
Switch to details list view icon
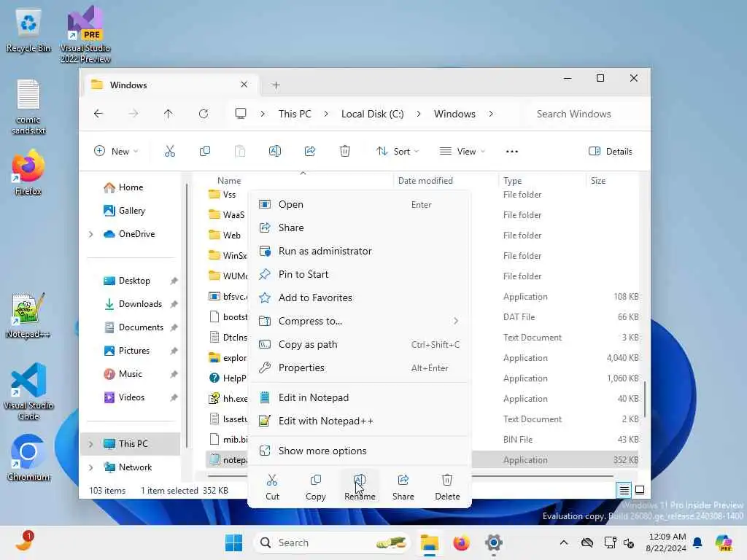click(x=624, y=489)
